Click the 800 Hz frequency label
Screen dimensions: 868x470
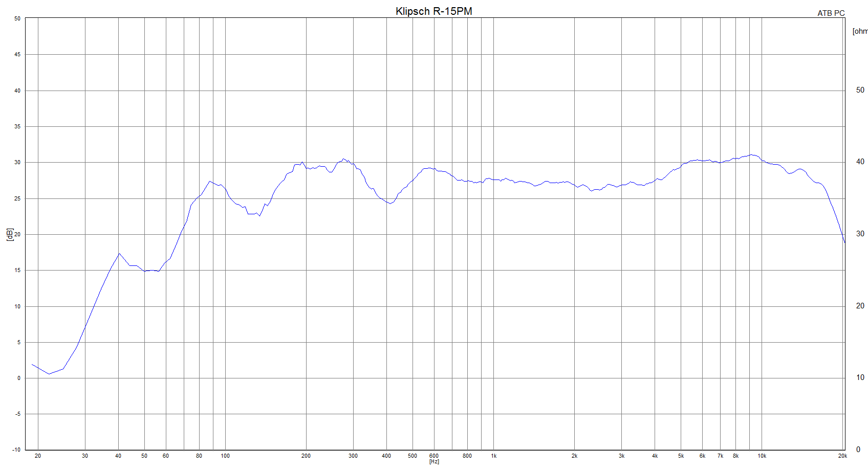click(x=467, y=456)
